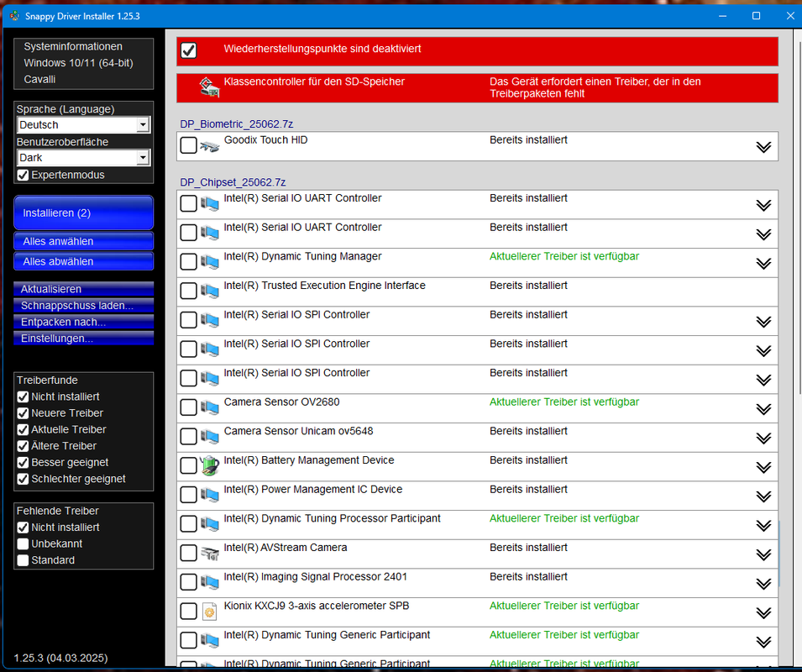This screenshot has height=672, width=802.
Task: Maximize the Snappy Driver Installer window
Action: point(756,16)
